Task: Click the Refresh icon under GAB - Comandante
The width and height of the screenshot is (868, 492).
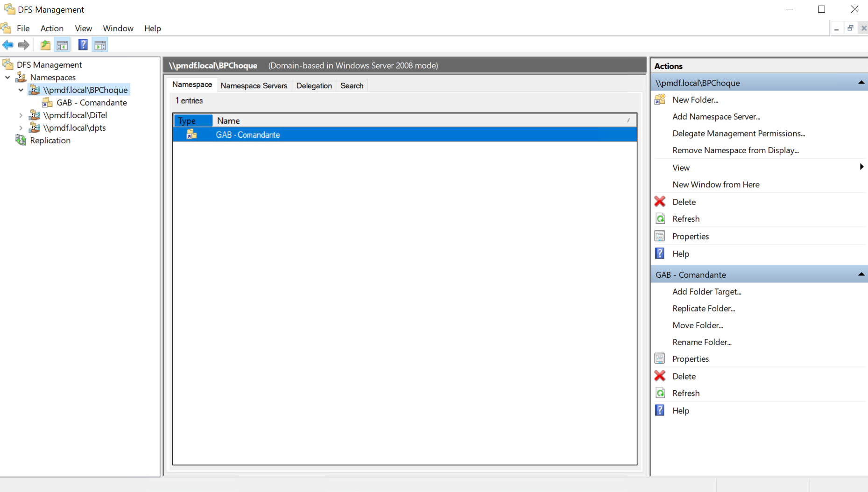Action: click(x=660, y=393)
